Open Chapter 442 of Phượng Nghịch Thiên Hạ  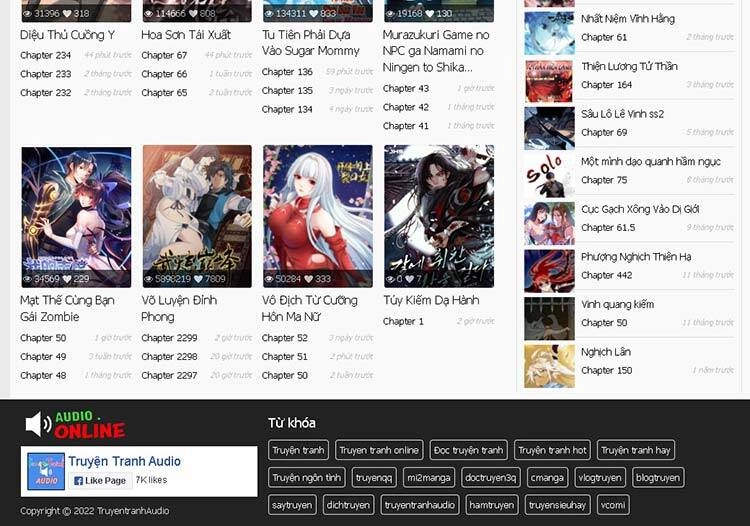point(606,275)
